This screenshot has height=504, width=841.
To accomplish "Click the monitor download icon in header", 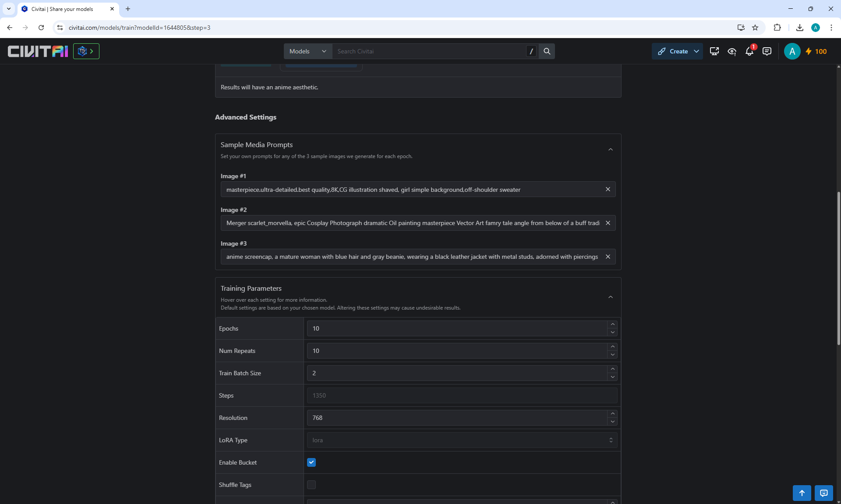I will tap(714, 51).
